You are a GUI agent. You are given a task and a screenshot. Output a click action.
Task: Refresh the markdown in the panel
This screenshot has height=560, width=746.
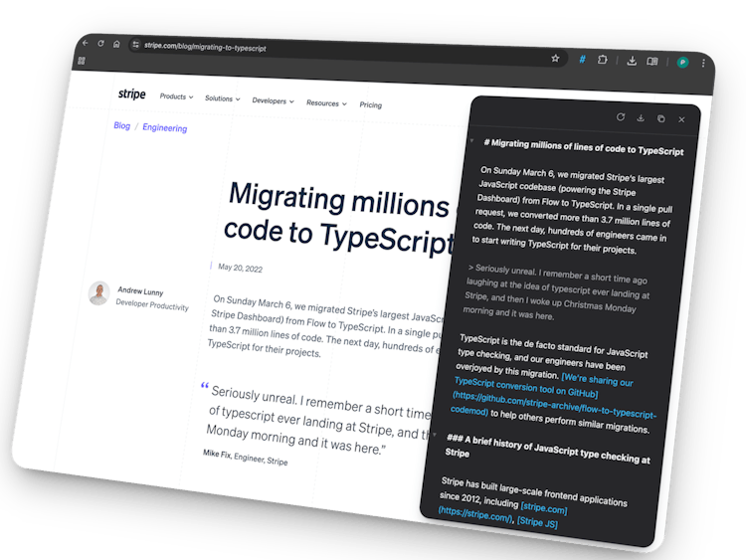click(x=621, y=117)
